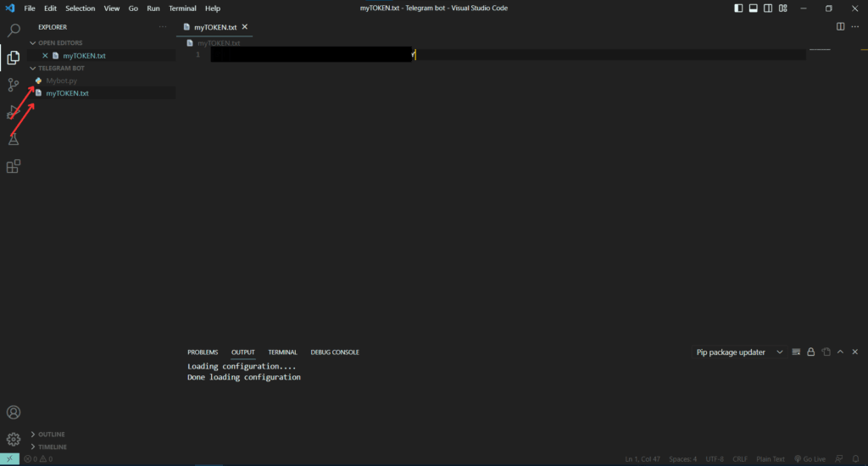Open the Manage gear icon
Image resolution: width=868 pixels, height=466 pixels.
point(14,439)
